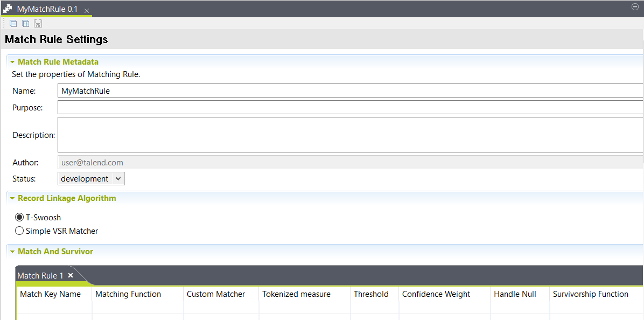Close the MyMatchRule 0.1 editor tab
The width and height of the screenshot is (644, 320).
(x=87, y=11)
